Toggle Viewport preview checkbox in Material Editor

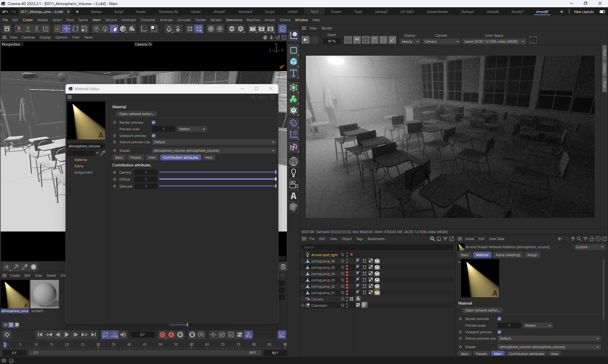coord(154,136)
